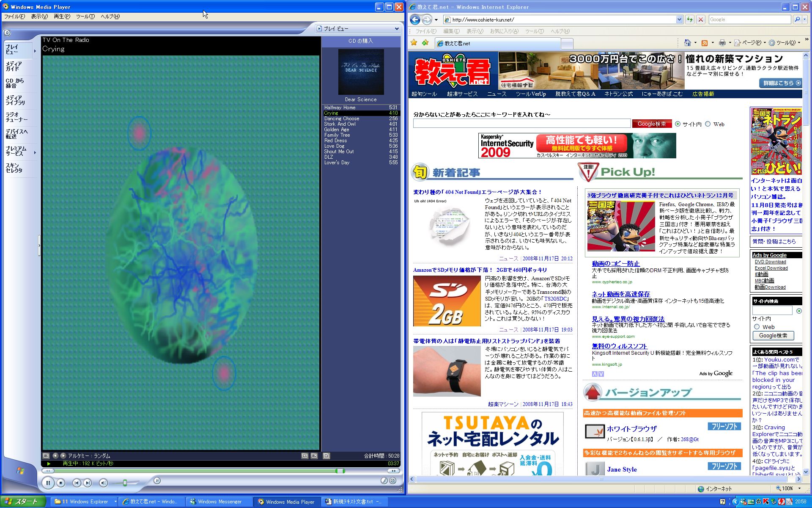Click the IE Print icon
812x508 pixels.
pyautogui.click(x=722, y=43)
